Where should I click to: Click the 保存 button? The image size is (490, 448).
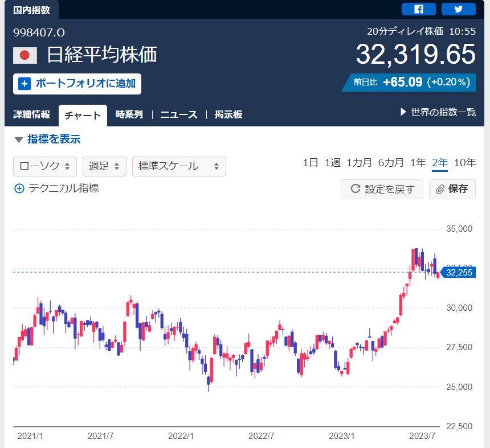[x=452, y=189]
